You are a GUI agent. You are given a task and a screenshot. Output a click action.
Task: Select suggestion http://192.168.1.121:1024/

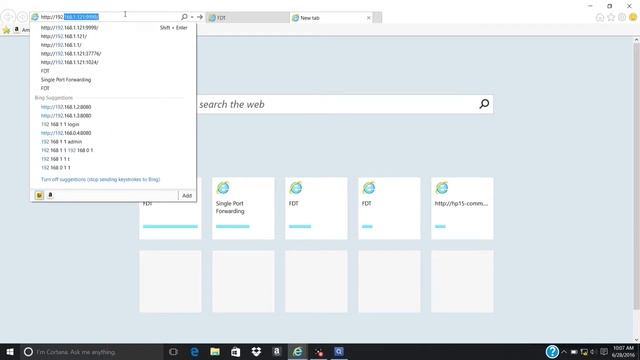tap(69, 62)
